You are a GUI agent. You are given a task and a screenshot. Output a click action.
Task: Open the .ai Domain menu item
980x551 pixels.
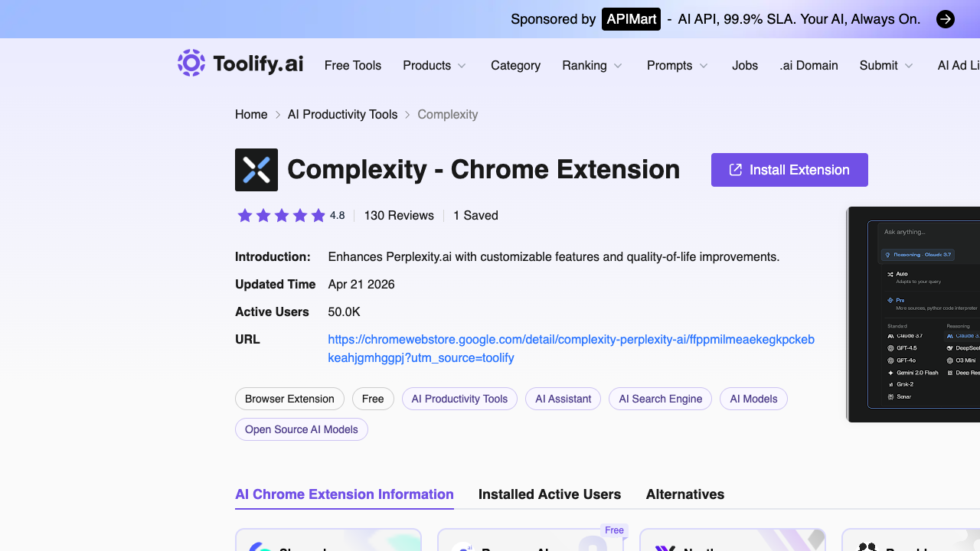(x=808, y=66)
